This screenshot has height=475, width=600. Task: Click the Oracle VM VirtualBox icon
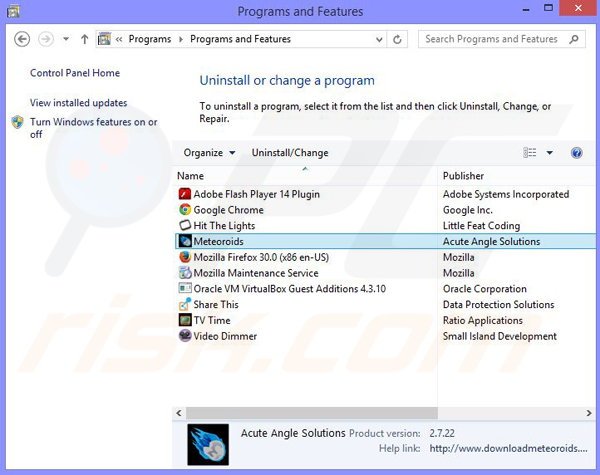(x=185, y=288)
